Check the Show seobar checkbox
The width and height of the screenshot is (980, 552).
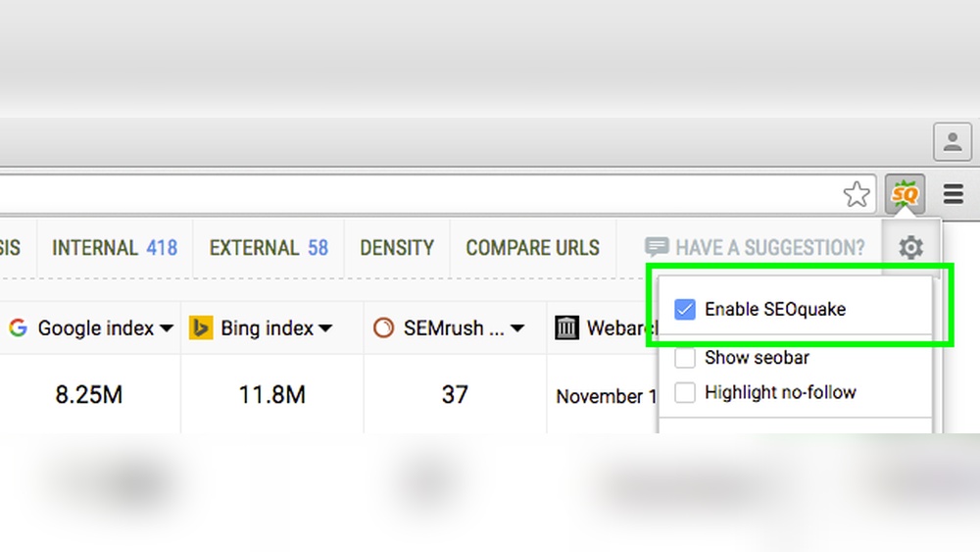(685, 358)
